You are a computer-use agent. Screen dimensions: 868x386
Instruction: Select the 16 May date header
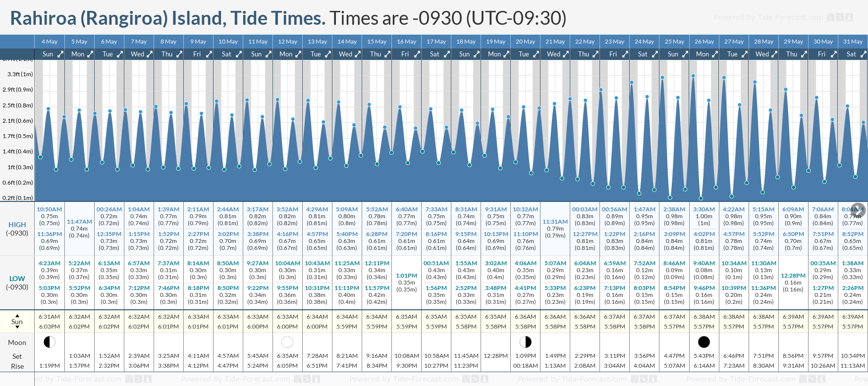tap(406, 42)
